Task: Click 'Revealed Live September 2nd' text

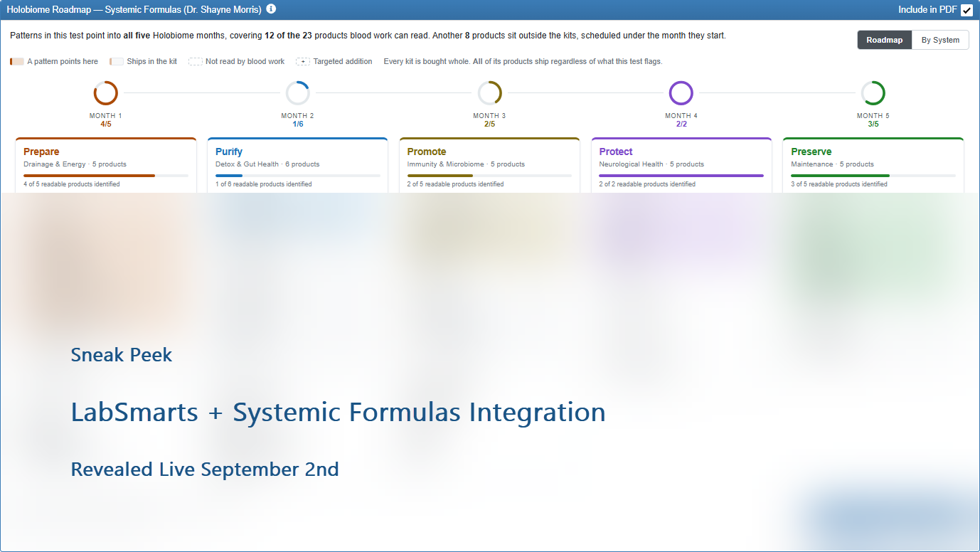Action: coord(205,469)
